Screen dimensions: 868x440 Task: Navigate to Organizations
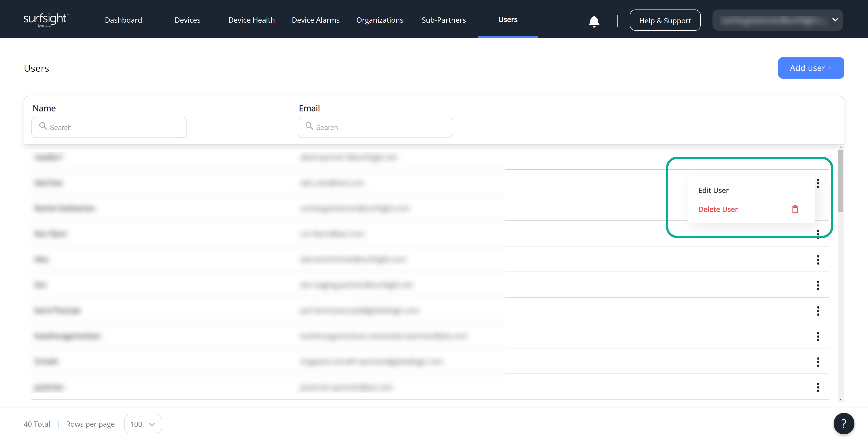tap(380, 20)
